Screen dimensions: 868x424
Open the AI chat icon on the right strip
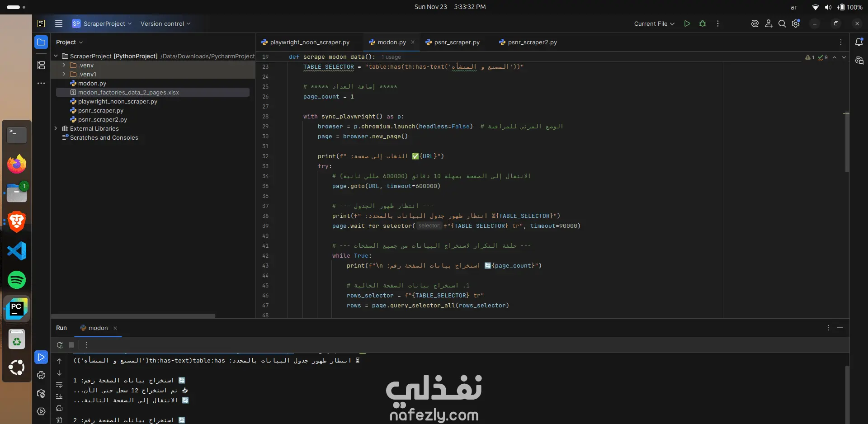859,61
